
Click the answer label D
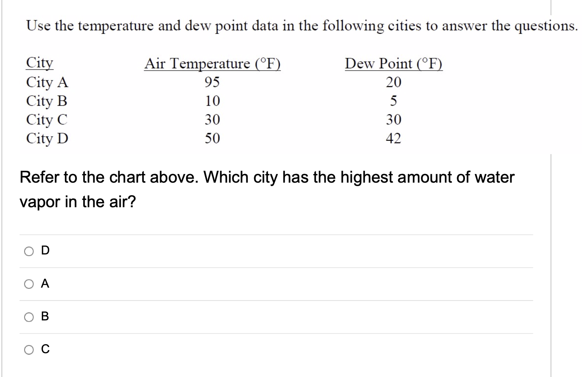[x=45, y=251]
